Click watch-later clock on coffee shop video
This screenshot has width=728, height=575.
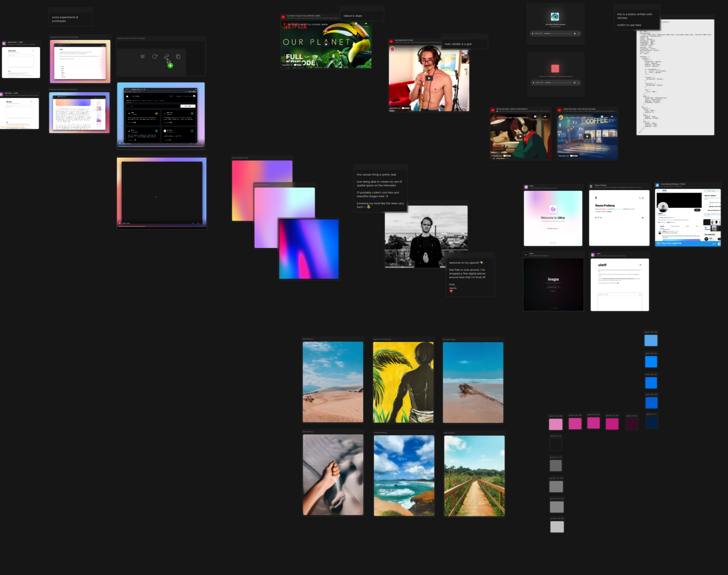602,117
